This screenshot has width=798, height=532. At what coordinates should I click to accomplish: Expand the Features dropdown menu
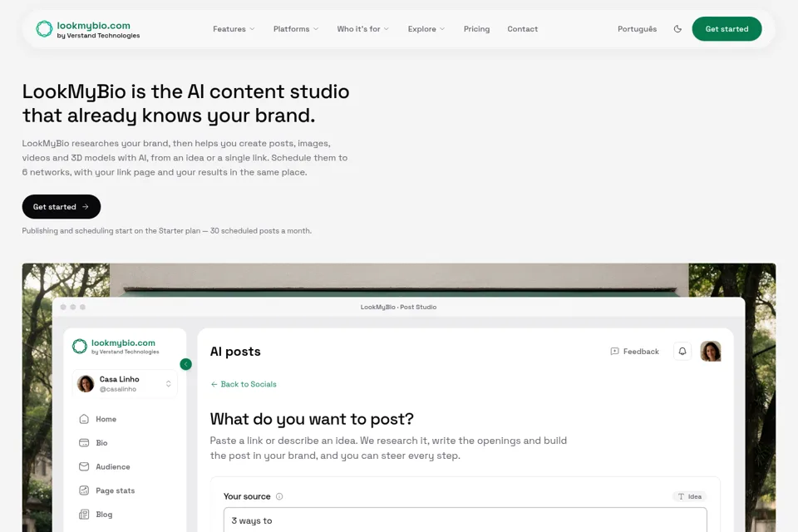pos(234,29)
